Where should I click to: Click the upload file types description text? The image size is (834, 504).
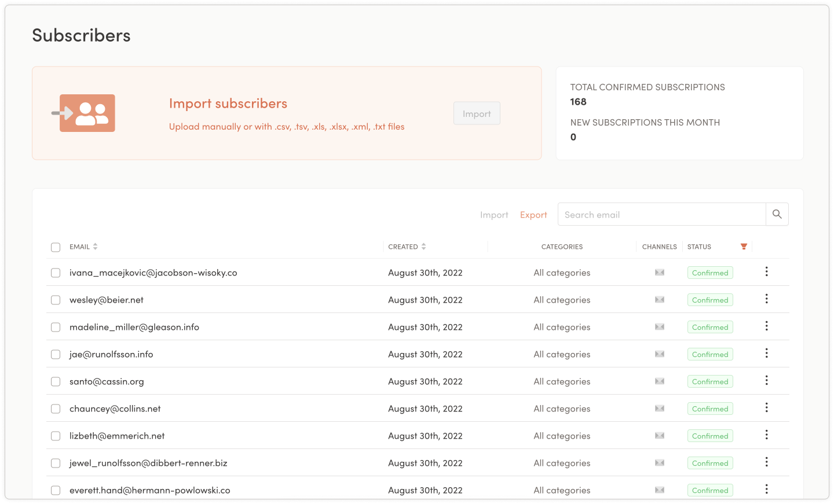coord(287,127)
